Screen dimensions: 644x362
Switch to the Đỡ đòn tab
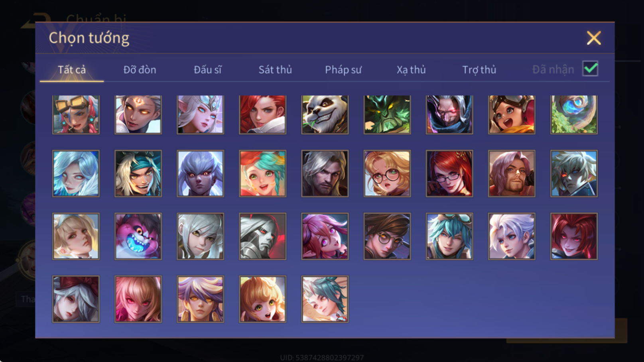coord(140,70)
